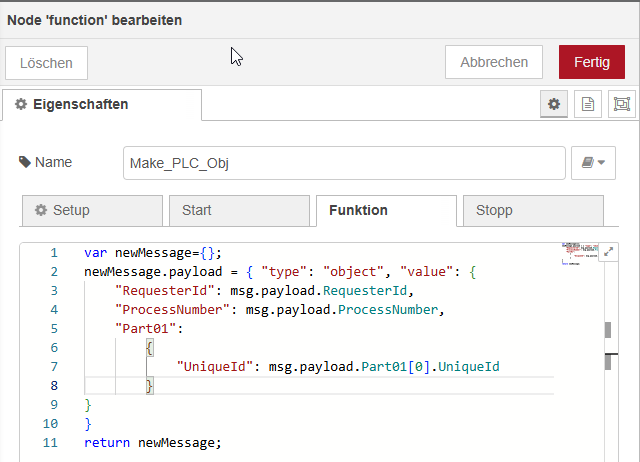Click line number 8 in the gutter
The width and height of the screenshot is (640, 462).
pyautogui.click(x=52, y=385)
